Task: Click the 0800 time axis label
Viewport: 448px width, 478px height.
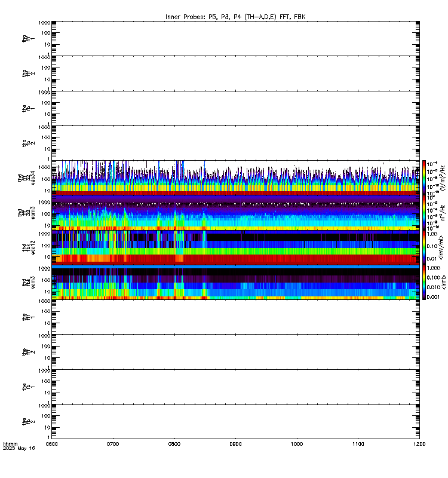Action: [174, 444]
